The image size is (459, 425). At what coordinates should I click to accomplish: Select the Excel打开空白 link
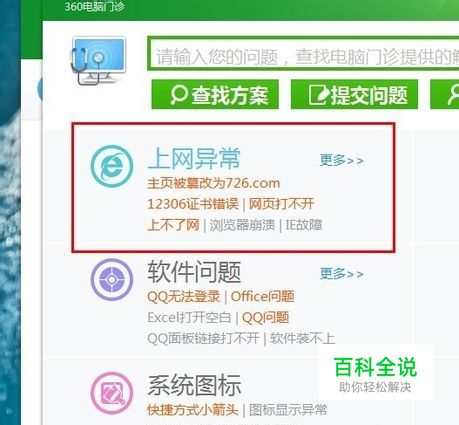click(189, 317)
